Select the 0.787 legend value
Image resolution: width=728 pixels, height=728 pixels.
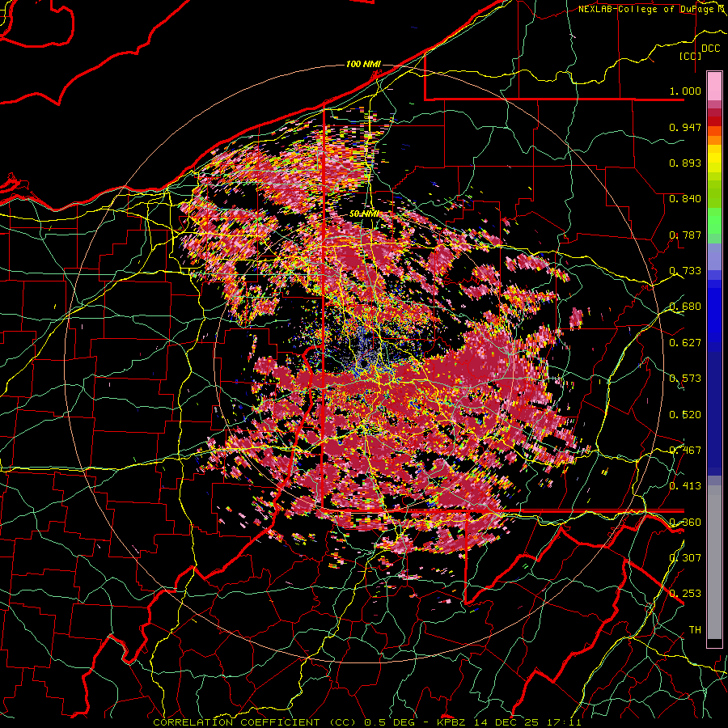pos(685,235)
